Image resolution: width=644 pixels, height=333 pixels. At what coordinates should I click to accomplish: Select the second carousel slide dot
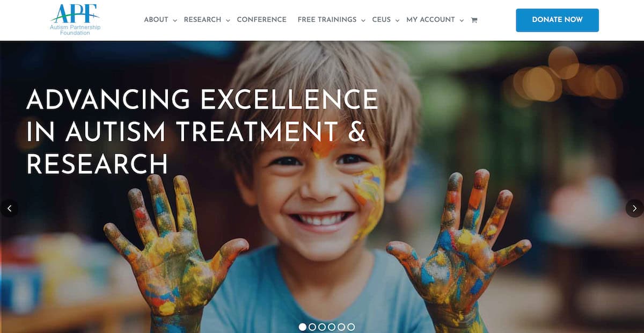312,327
